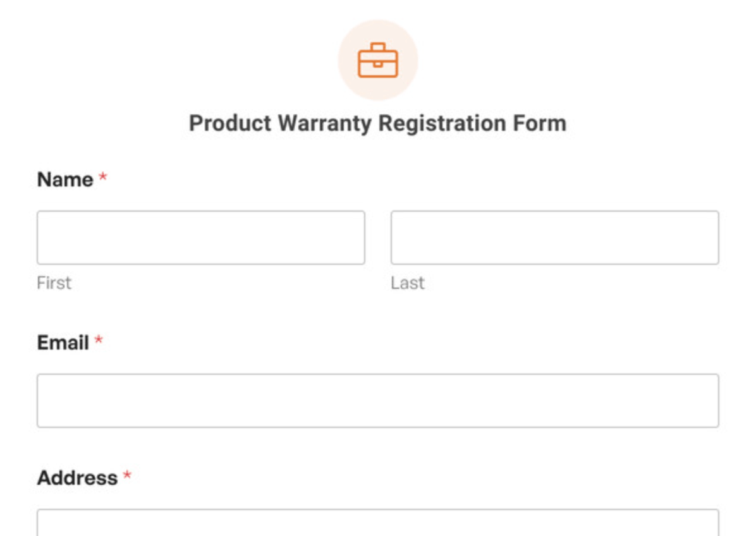The width and height of the screenshot is (756, 536).
Task: Select the Email input field
Action: click(x=378, y=401)
